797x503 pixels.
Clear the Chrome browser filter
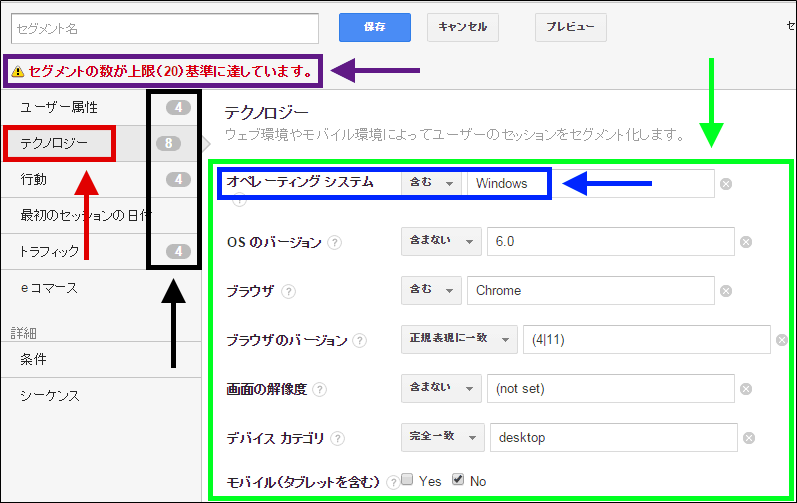tap(726, 291)
